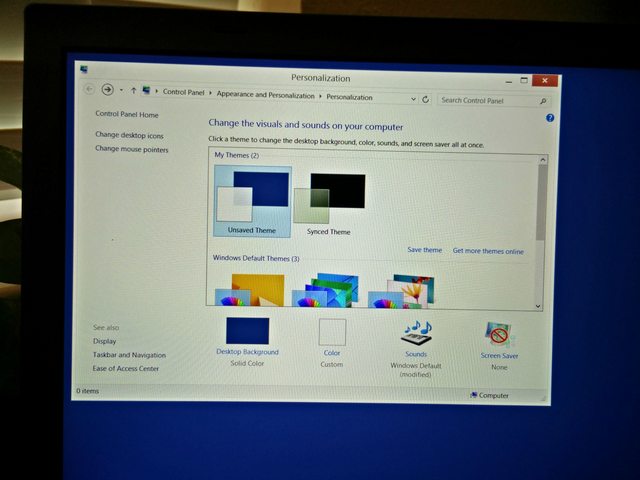640x480 pixels.
Task: Open Desktop Background blue icon
Action: (247, 331)
